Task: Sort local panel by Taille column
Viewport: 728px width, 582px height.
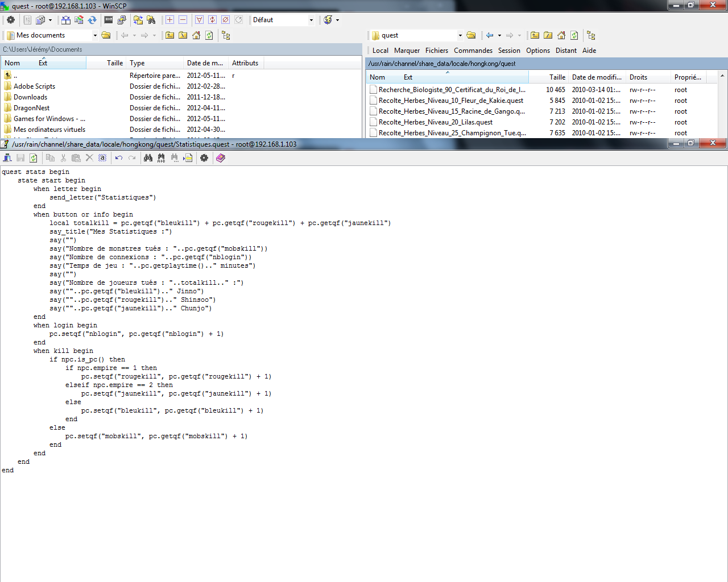Action: click(x=106, y=63)
